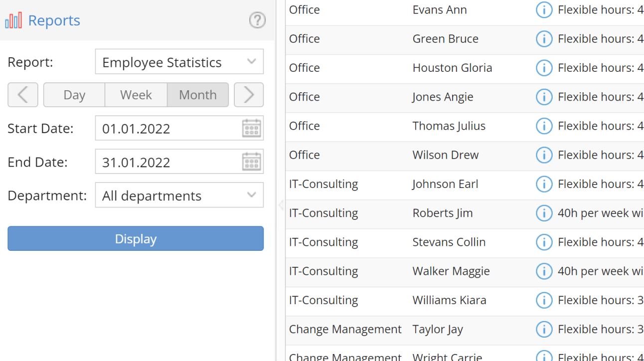Screen dimensions: 644x361
Task: Click the info icon beside Taylor Jay
Action: point(544,329)
